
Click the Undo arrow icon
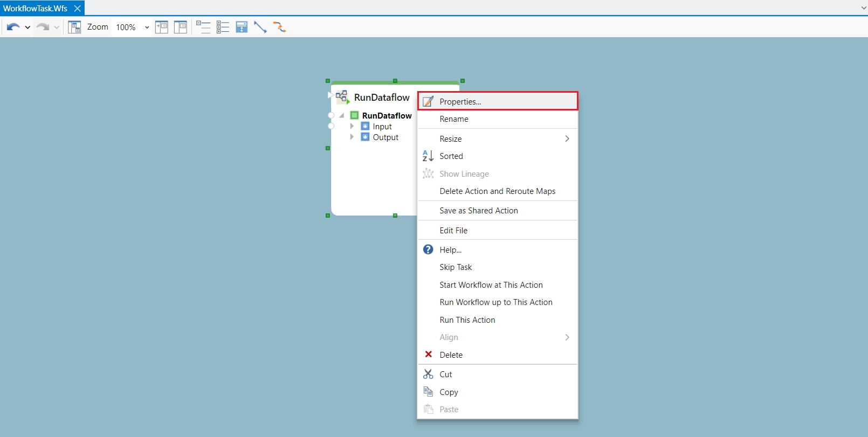click(13, 27)
